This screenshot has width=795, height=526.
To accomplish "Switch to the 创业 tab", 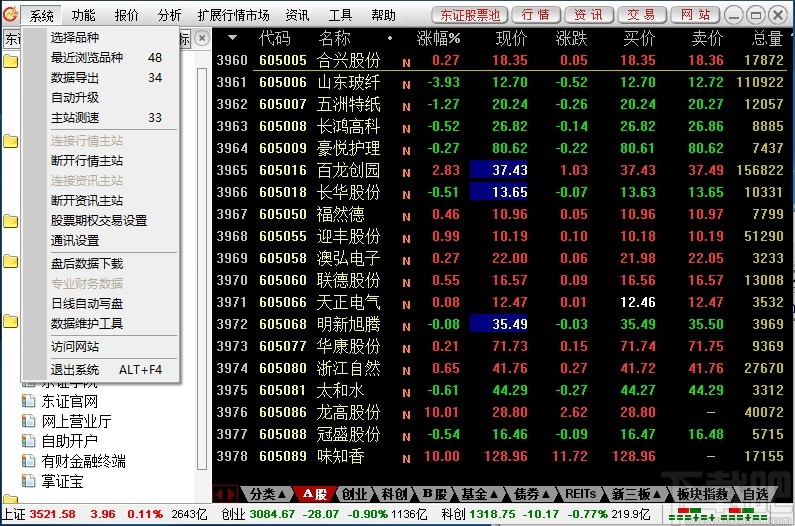I will click(354, 494).
